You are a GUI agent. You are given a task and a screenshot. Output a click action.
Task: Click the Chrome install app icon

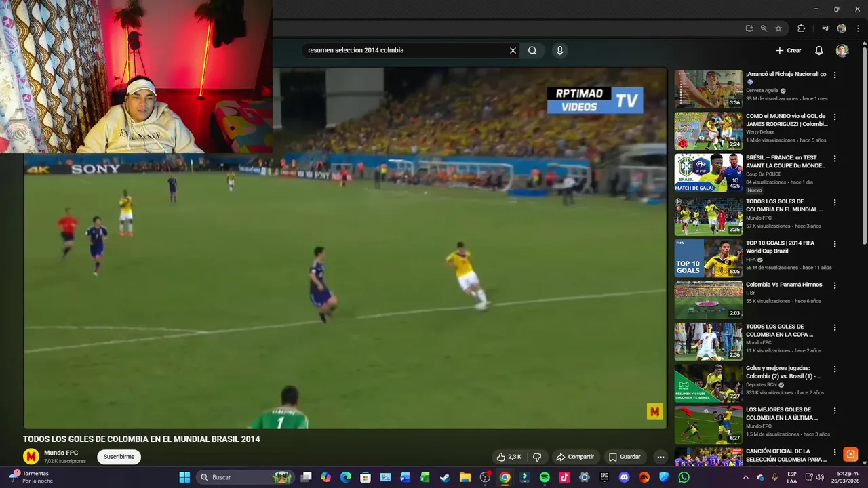pos(749,28)
